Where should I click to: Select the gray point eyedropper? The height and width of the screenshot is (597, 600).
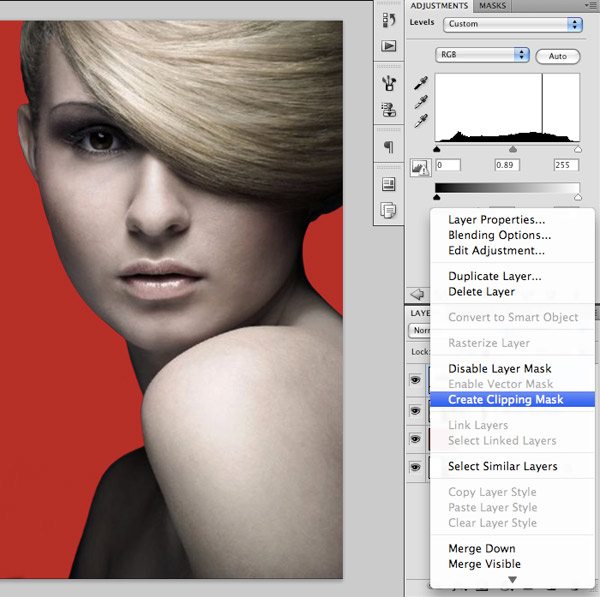pyautogui.click(x=421, y=101)
